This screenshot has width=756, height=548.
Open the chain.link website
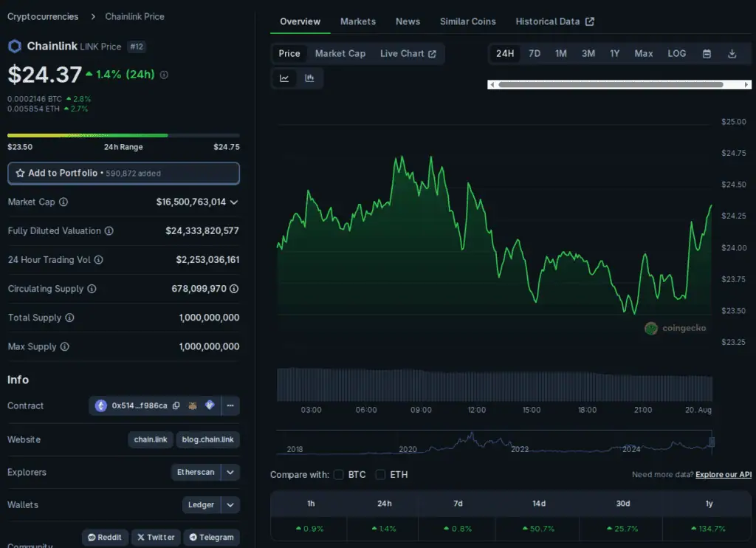[x=151, y=439]
